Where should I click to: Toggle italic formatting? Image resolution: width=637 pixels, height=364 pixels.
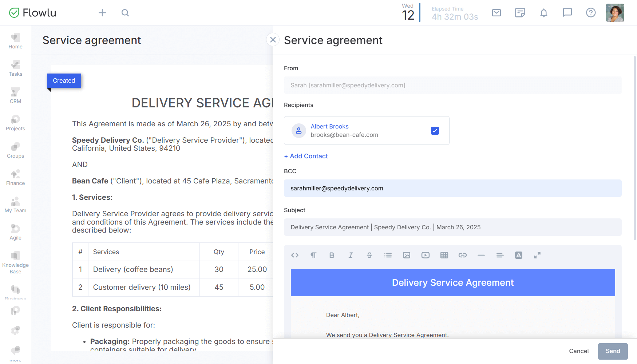tap(351, 255)
